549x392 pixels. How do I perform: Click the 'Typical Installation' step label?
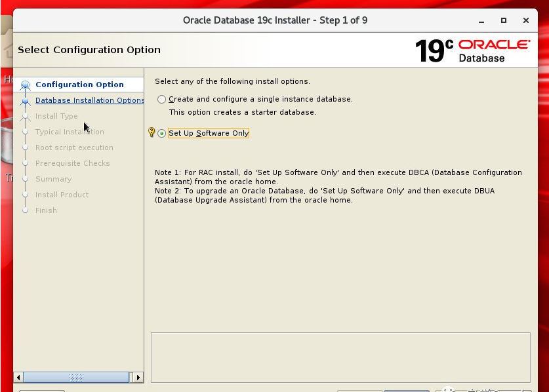(70, 132)
